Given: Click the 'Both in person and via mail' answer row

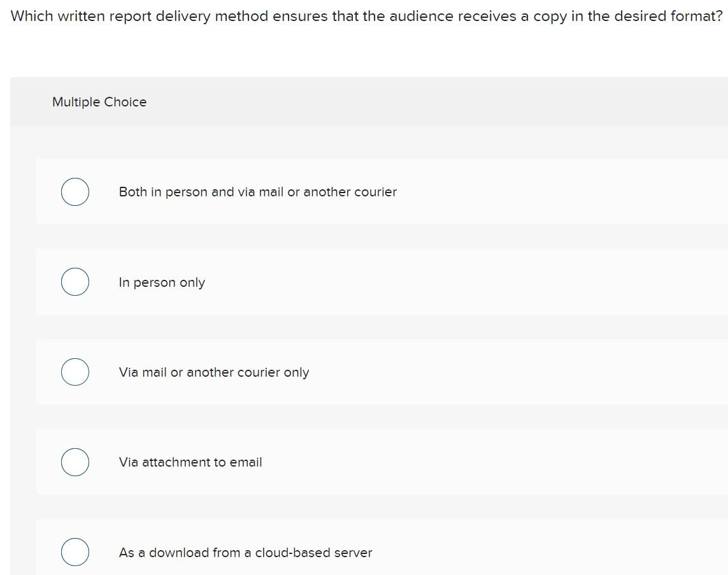Looking at the screenshot, I should point(257,192).
